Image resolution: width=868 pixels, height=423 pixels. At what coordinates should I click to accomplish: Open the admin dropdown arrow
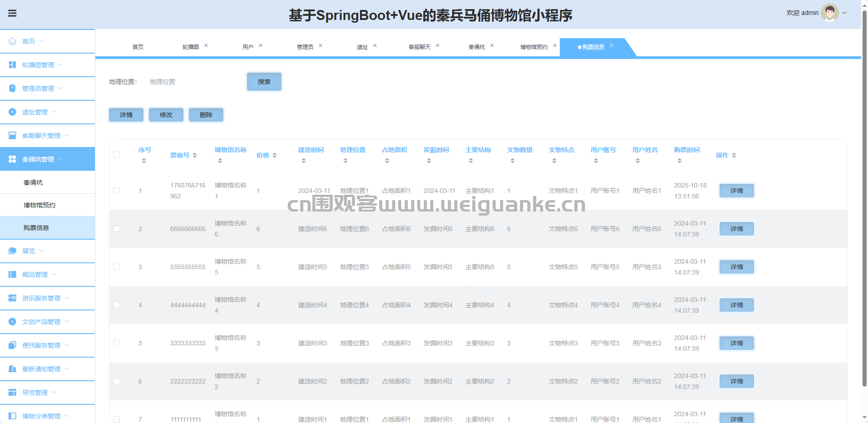[844, 13]
